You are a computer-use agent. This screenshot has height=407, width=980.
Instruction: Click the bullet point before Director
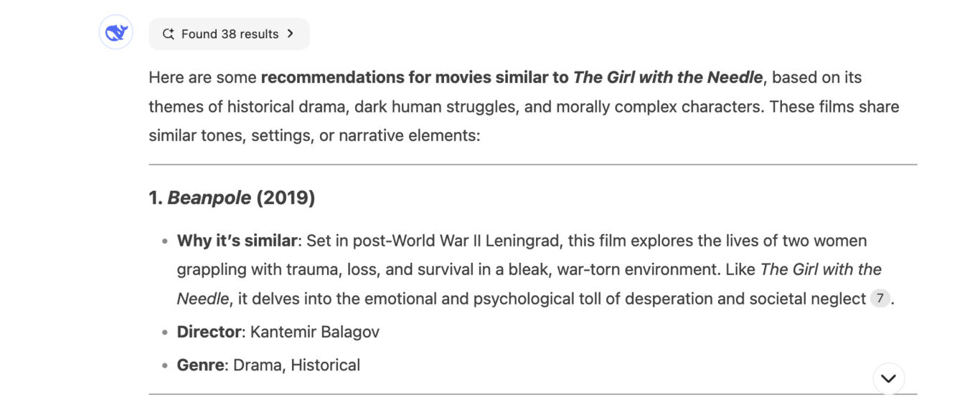pyautogui.click(x=166, y=332)
